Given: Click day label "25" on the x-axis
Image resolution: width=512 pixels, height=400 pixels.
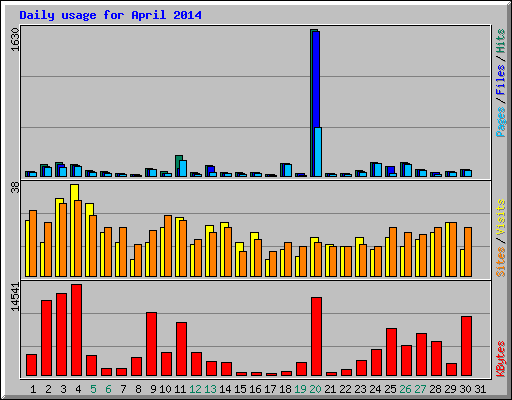Looking at the screenshot, I should pyautogui.click(x=390, y=389).
